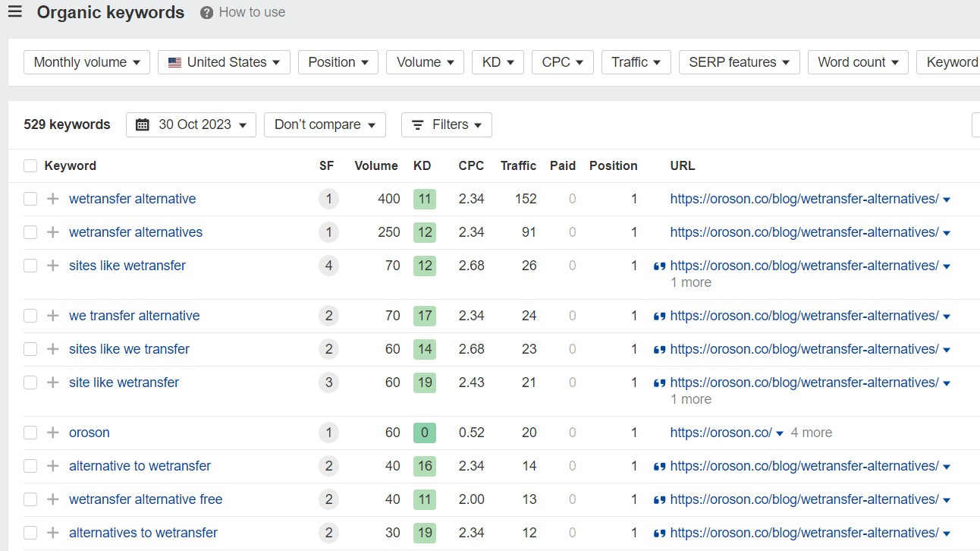Screen dimensions: 980x551
Task: Check the 'oroson' row checkbox
Action: pos(30,433)
